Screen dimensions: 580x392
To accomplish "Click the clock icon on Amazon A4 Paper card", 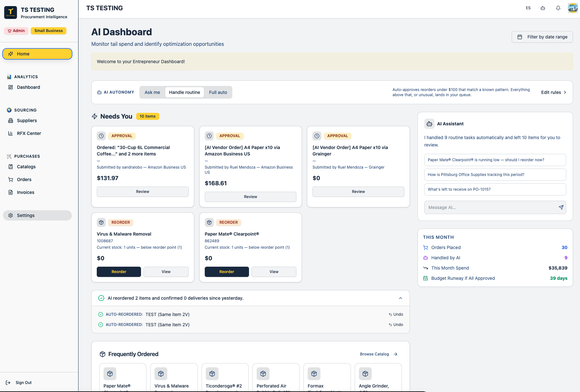I will [x=209, y=136].
